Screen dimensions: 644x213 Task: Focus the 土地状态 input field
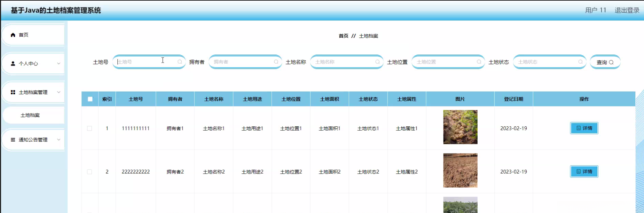click(x=550, y=62)
